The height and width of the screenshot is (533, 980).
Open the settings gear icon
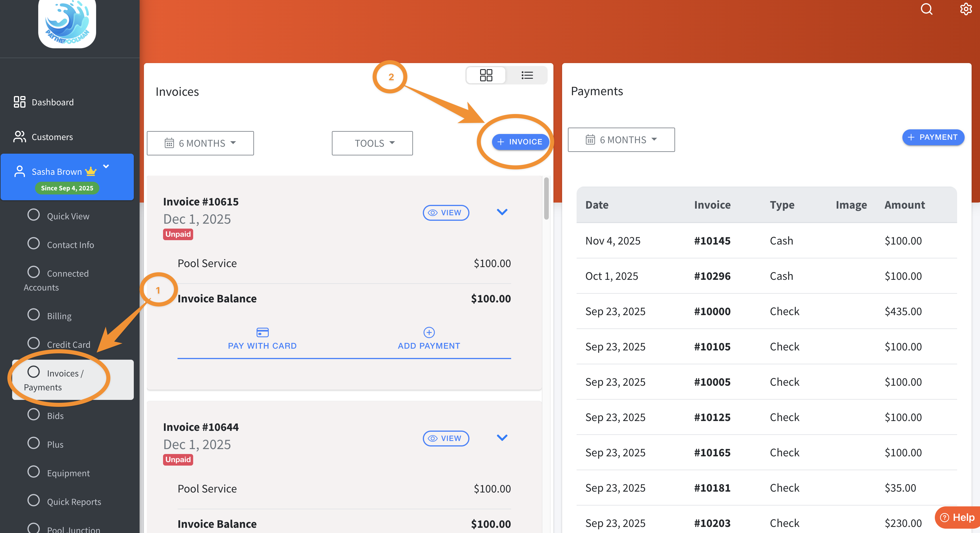pyautogui.click(x=966, y=9)
